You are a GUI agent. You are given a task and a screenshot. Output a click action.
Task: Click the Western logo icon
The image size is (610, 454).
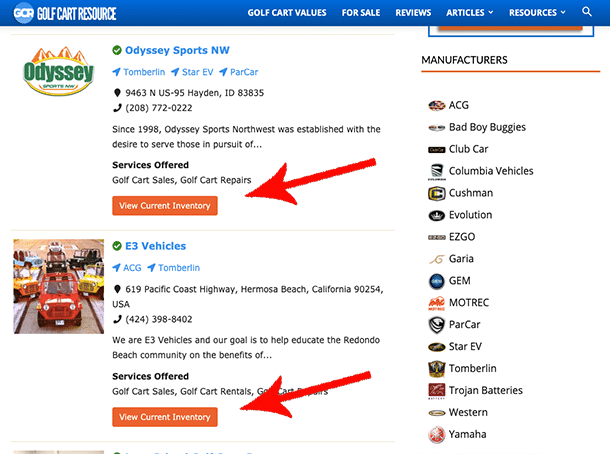436,413
